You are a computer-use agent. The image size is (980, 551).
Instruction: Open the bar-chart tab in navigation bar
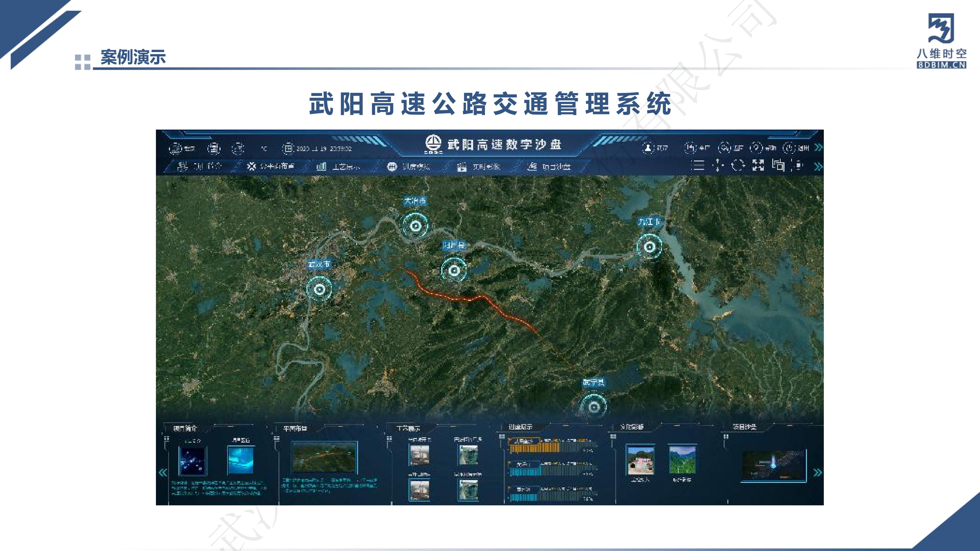[322, 167]
